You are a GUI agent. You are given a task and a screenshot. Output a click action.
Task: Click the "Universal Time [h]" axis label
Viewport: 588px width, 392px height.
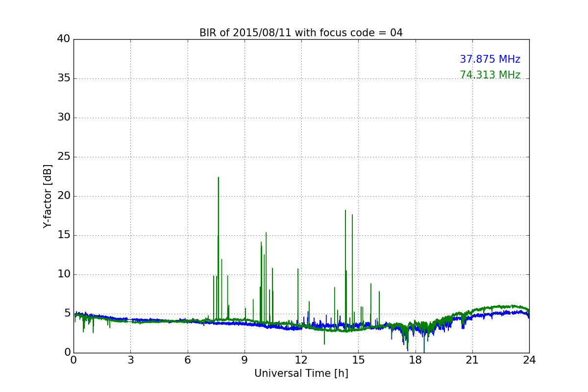pos(301,373)
